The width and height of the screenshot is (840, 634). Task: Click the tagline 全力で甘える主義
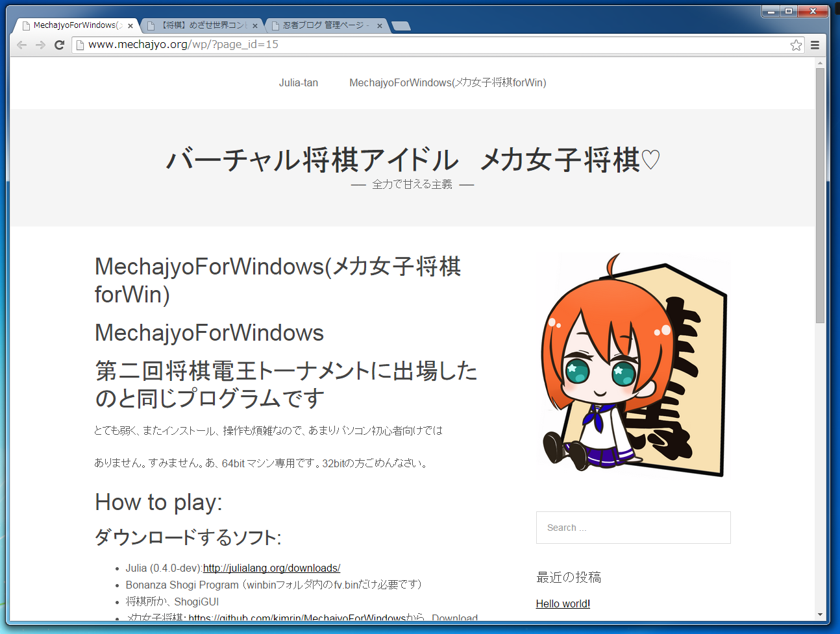coord(412,184)
